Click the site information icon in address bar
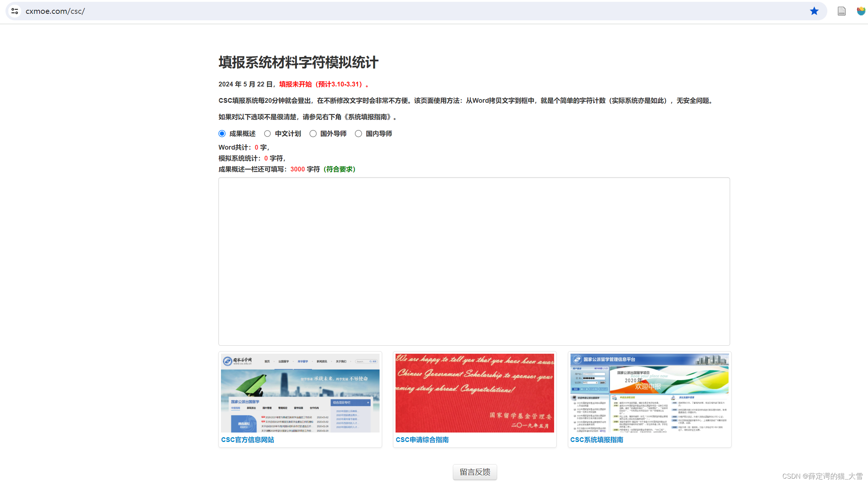 point(15,11)
